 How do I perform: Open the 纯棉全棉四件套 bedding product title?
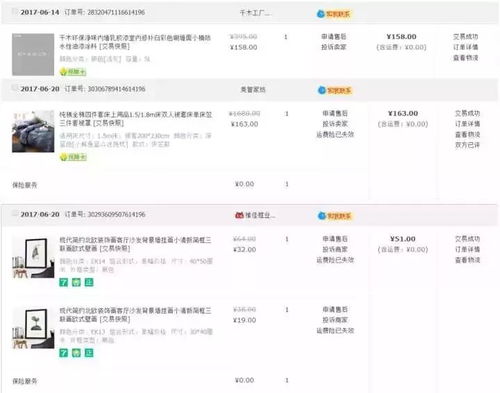pos(136,119)
